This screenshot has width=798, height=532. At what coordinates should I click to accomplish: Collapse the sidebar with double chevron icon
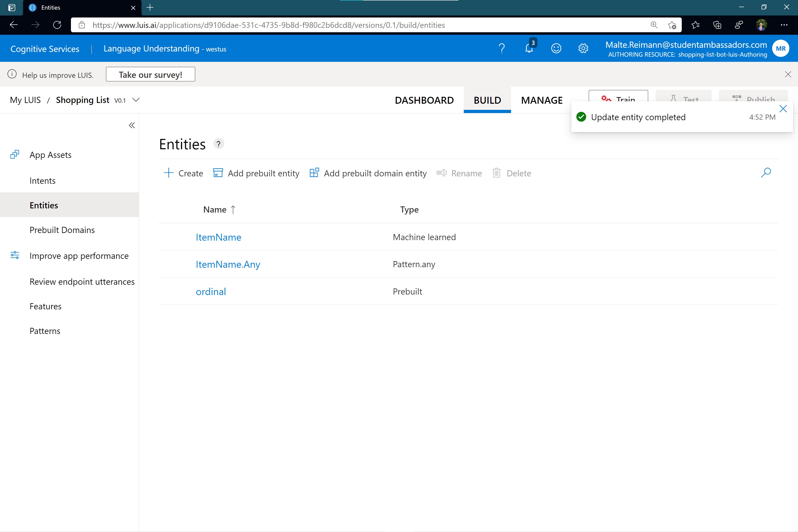tap(132, 126)
